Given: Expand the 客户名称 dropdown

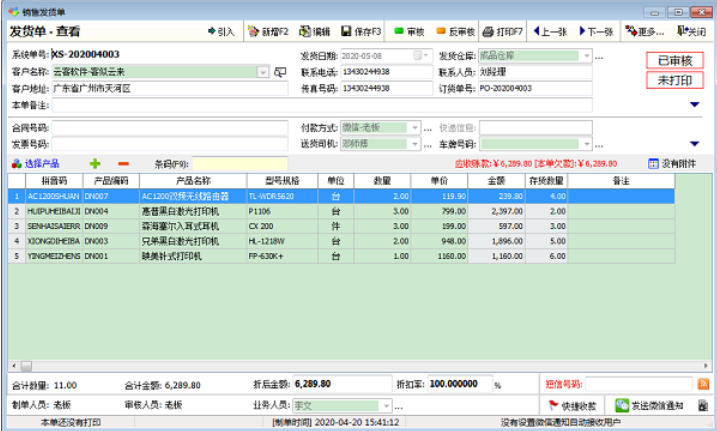Looking at the screenshot, I should (264, 72).
